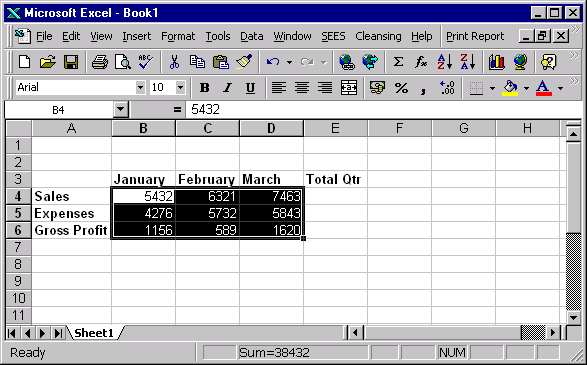Apply red Font Color A
587x365 pixels.
pos(544,88)
